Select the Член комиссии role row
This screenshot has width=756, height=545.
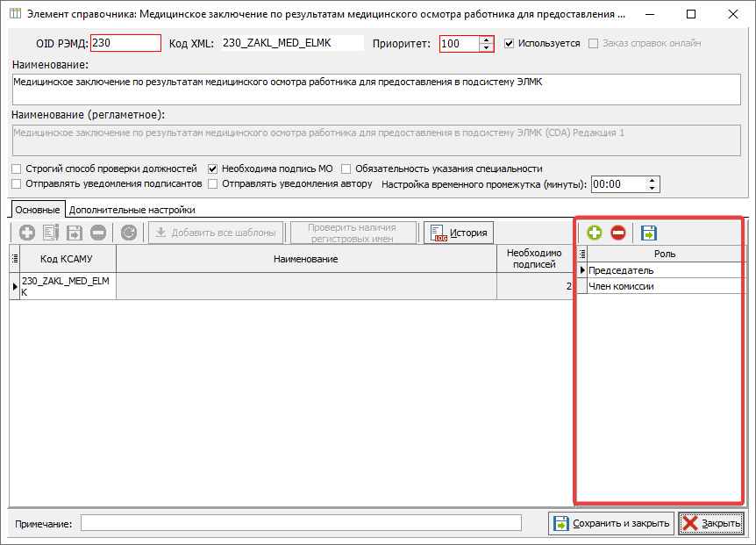click(x=664, y=286)
